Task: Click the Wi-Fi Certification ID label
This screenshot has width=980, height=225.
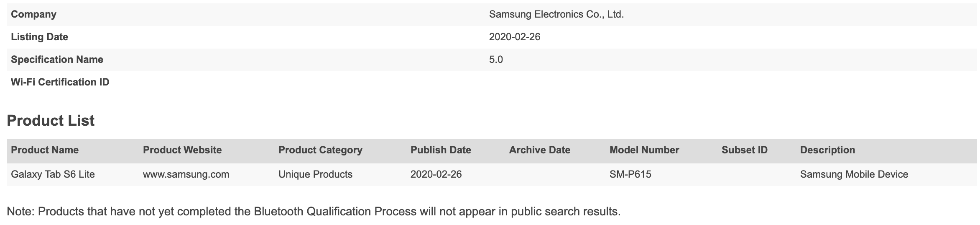Action: (x=60, y=82)
